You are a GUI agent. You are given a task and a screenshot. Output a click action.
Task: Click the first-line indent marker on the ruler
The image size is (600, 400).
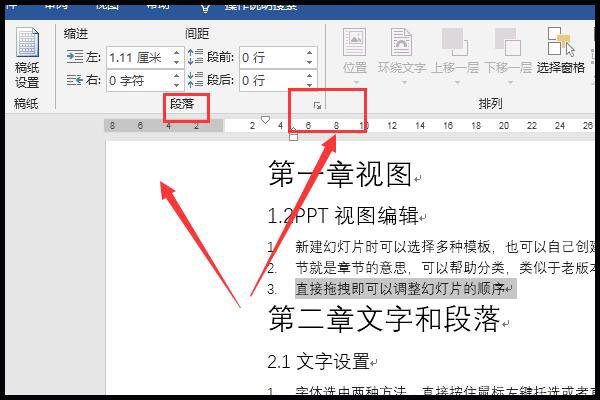click(265, 120)
